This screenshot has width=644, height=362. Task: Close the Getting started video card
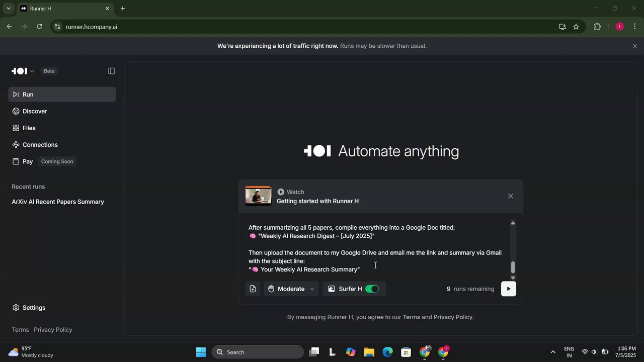(511, 196)
